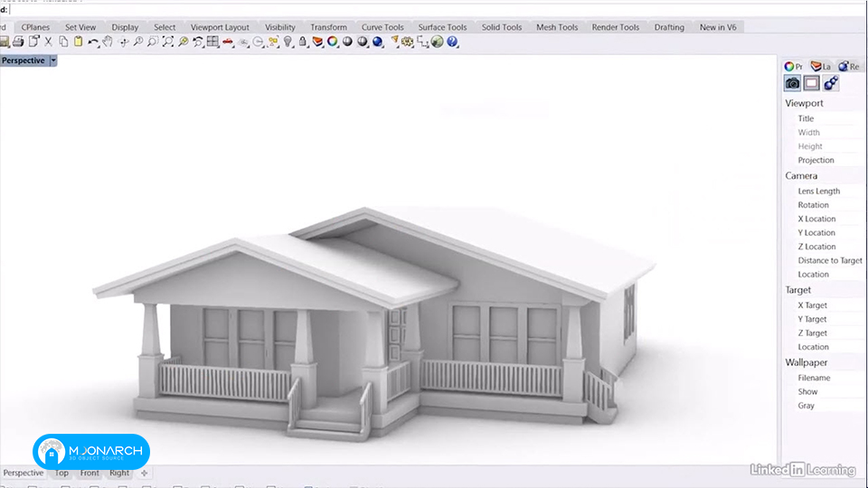Open the Perspective viewport title dropdown arrow
868x488 pixels.
[x=53, y=61]
